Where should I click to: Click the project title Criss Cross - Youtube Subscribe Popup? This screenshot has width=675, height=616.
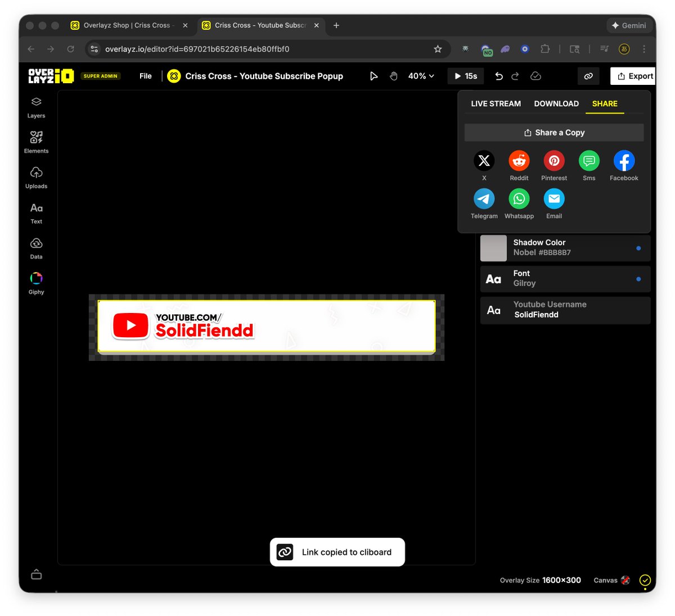point(264,76)
